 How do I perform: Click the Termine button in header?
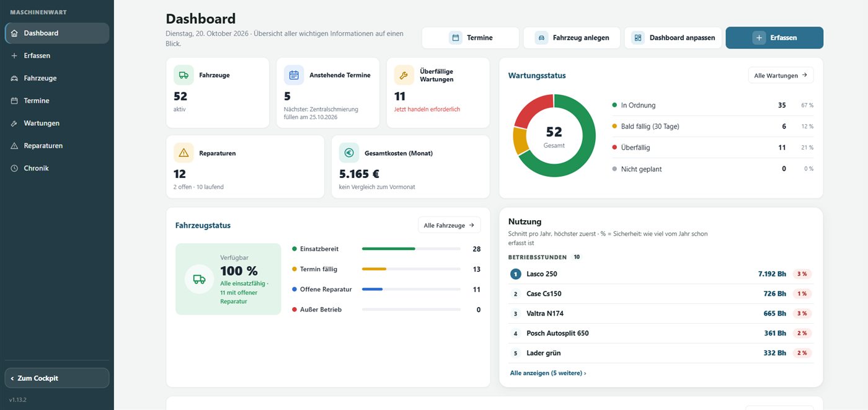[x=471, y=38]
